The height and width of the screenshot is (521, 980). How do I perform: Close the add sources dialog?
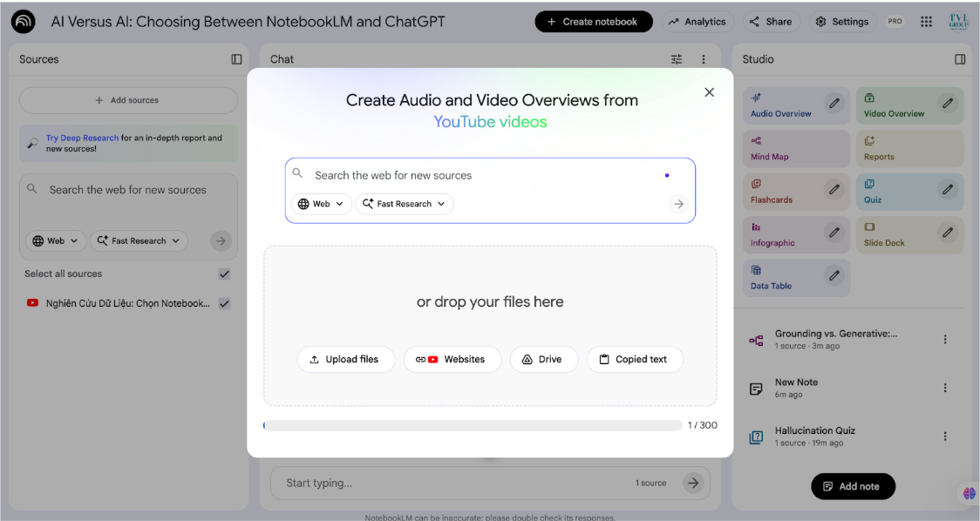coord(709,92)
